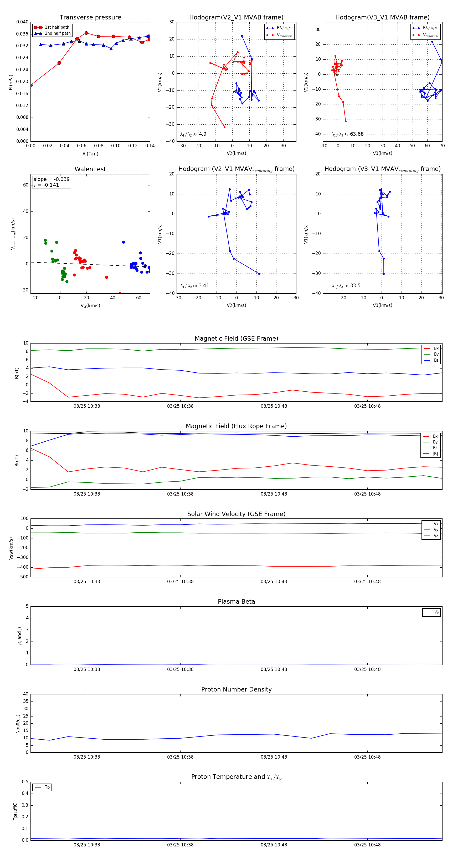This screenshot has width=473, height=868.
Task: Click the "Proton Temperature and Te/Tp" title
Action: pos(236,777)
